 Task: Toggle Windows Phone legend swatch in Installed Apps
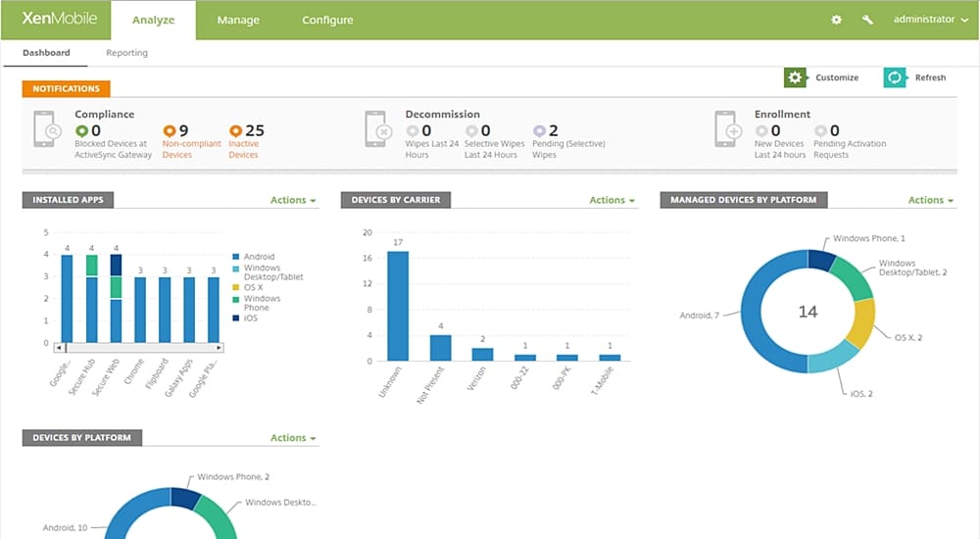tap(235, 299)
